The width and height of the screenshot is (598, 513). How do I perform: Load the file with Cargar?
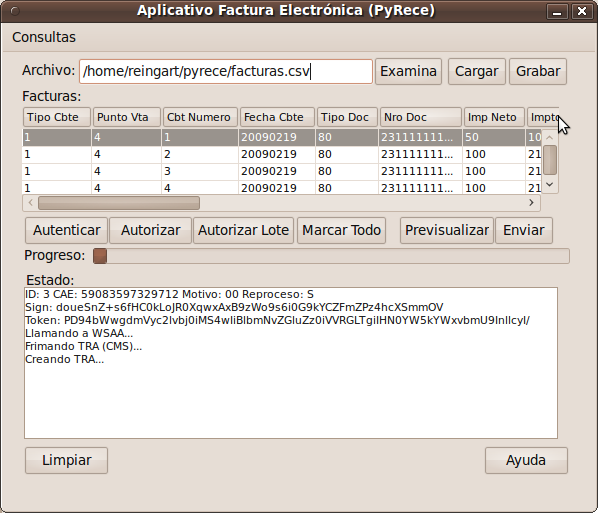pyautogui.click(x=476, y=71)
